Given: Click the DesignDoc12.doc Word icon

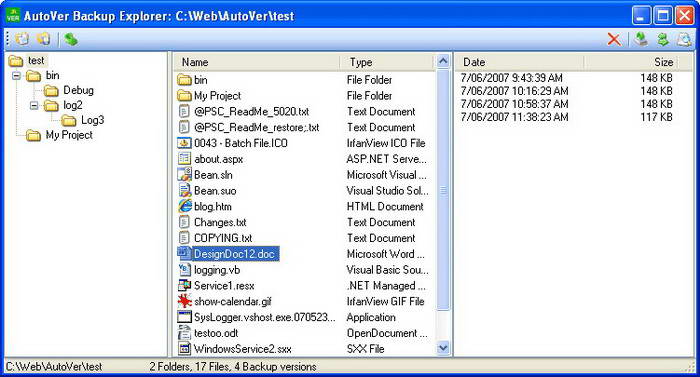Looking at the screenshot, I should [x=184, y=254].
